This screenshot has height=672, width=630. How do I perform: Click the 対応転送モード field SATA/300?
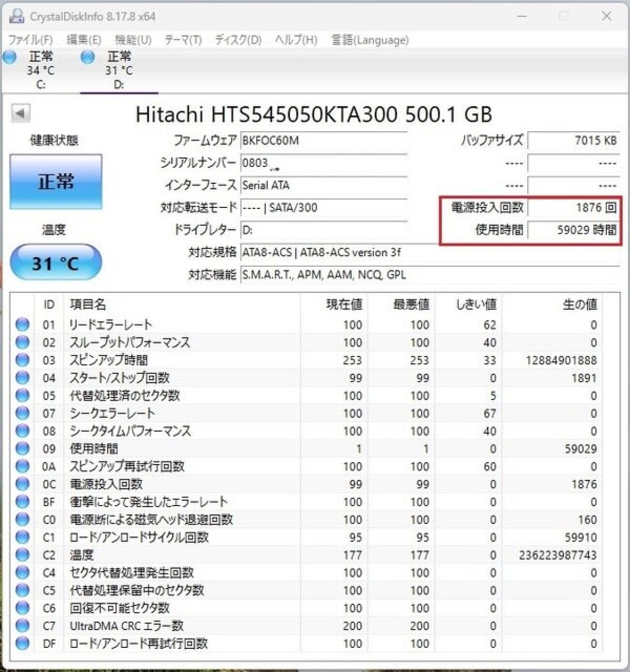[324, 207]
